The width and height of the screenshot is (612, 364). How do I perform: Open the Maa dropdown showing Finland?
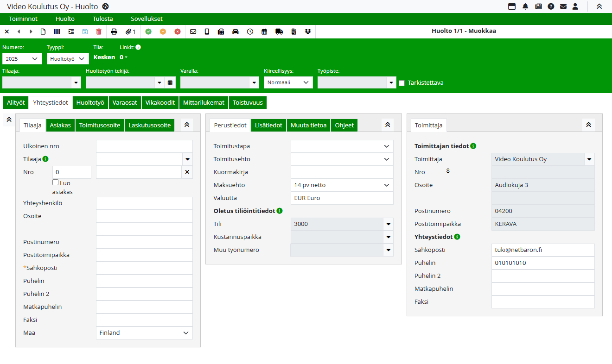[x=144, y=333]
